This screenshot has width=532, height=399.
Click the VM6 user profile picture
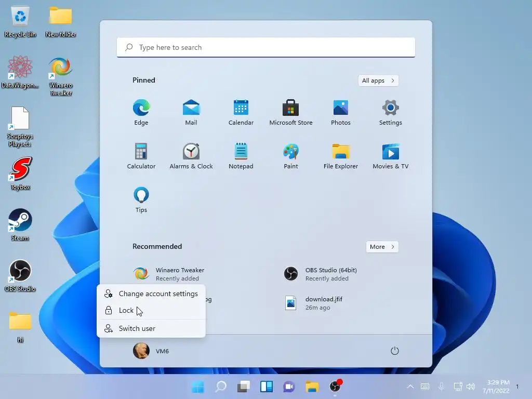[141, 351]
